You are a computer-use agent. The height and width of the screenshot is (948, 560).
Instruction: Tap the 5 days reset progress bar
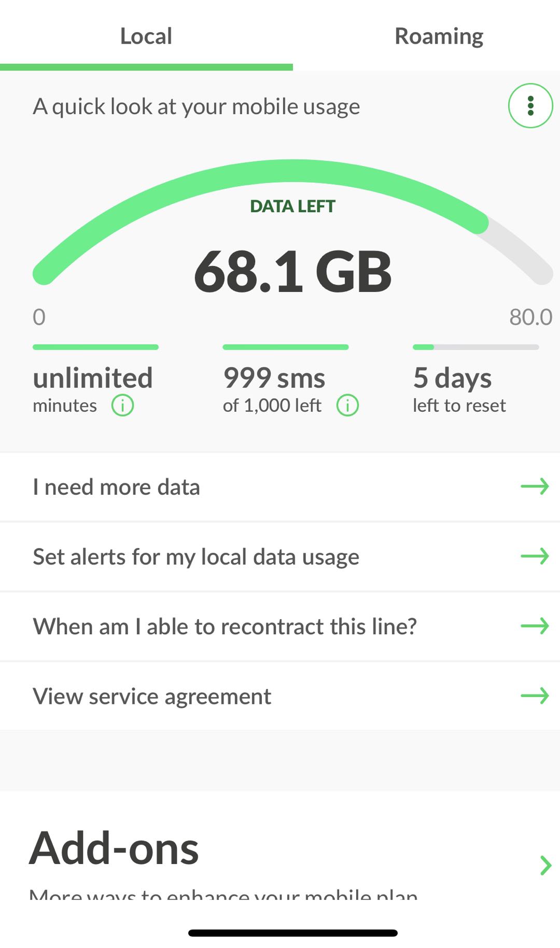pyautogui.click(x=475, y=347)
